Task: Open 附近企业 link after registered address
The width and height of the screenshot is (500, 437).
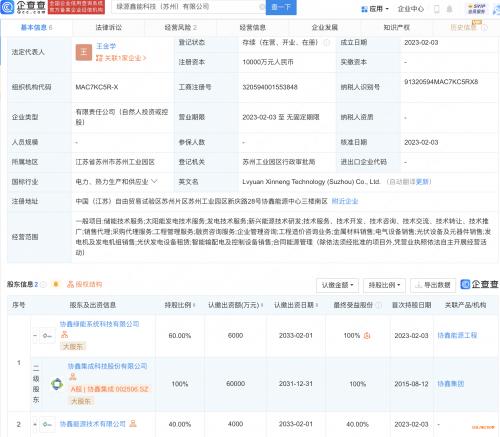Action: (345, 201)
